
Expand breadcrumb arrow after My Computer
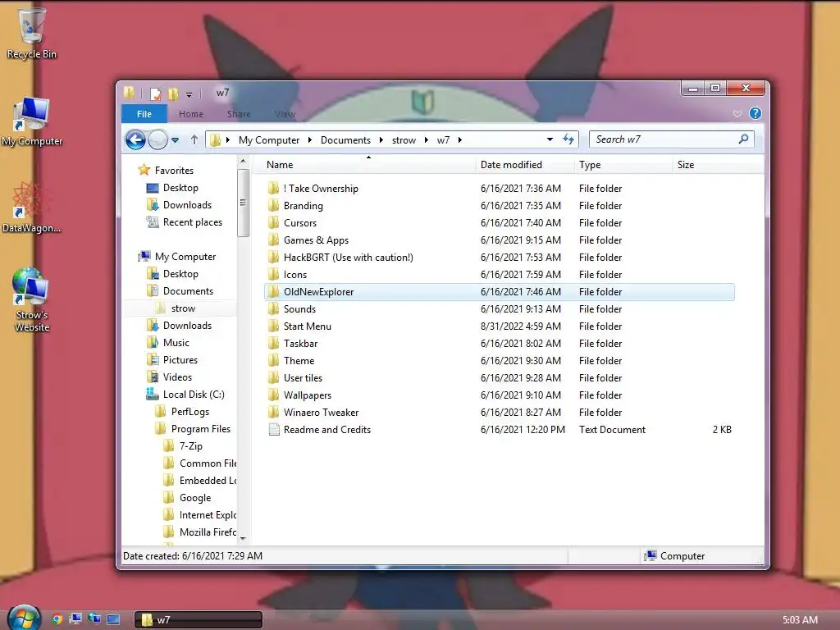tap(309, 139)
